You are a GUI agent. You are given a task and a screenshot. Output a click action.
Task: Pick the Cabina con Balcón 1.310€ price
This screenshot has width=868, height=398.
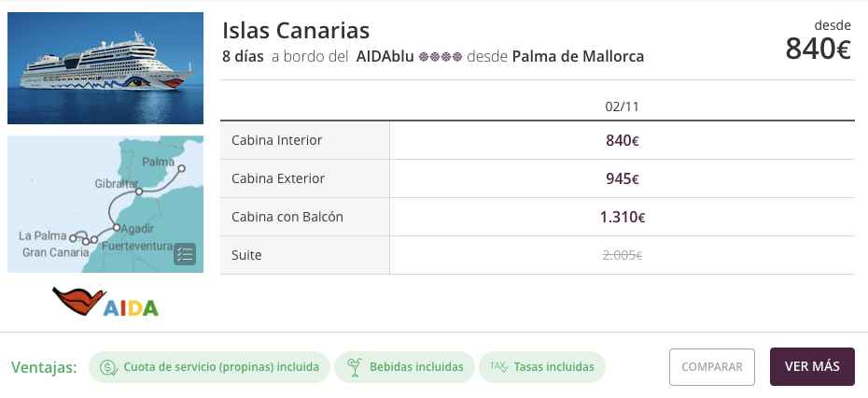622,217
